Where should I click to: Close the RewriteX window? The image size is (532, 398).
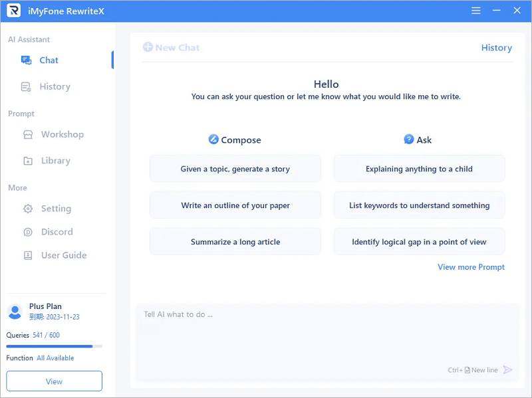tap(517, 11)
